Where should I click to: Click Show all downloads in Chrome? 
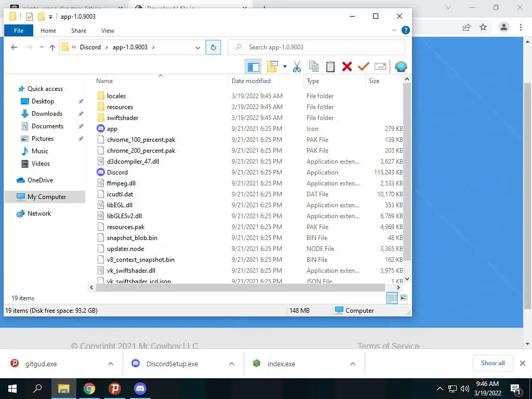tap(493, 363)
